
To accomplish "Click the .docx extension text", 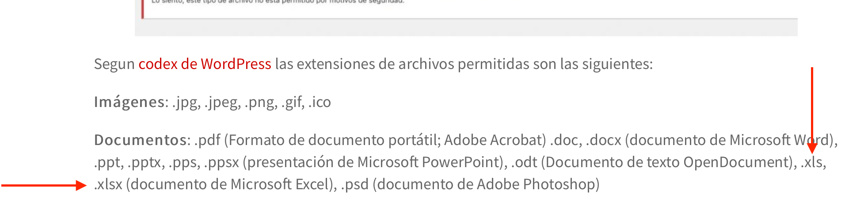I will pyautogui.click(x=604, y=140).
